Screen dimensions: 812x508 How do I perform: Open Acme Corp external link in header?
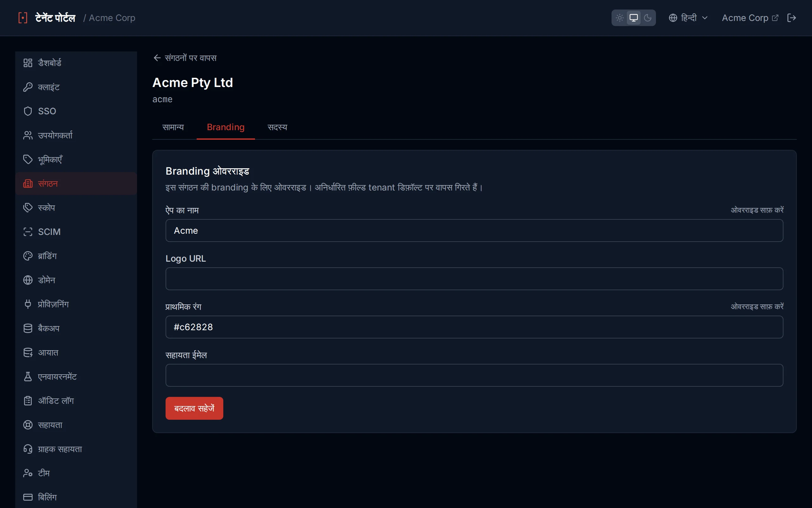coord(750,18)
